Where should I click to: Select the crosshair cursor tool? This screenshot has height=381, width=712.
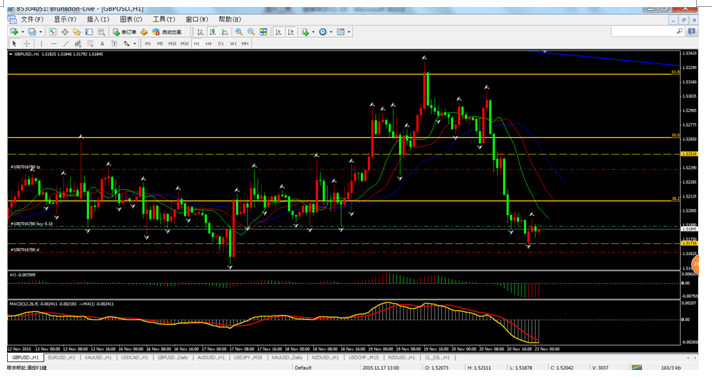tap(27, 44)
